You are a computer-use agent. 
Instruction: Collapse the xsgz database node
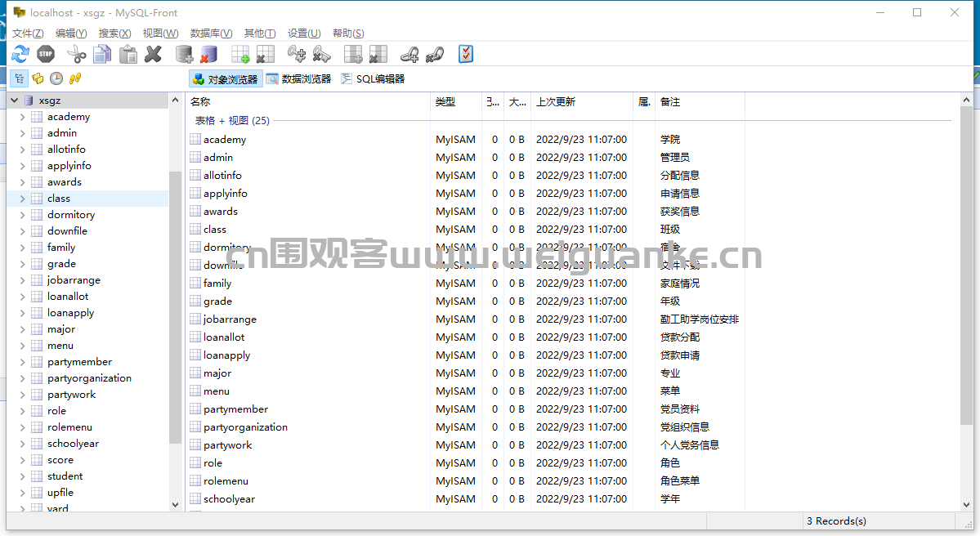(15, 100)
